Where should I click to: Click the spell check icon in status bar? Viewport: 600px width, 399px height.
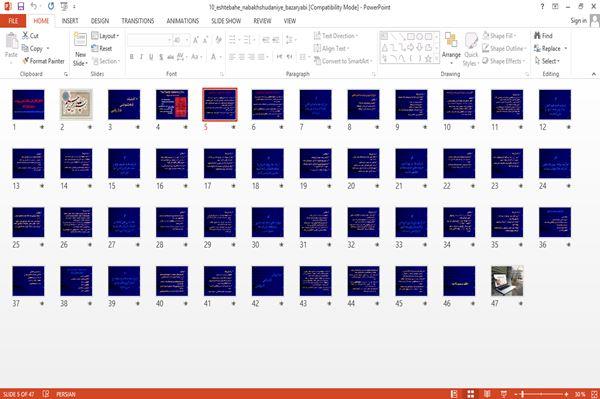[46, 394]
